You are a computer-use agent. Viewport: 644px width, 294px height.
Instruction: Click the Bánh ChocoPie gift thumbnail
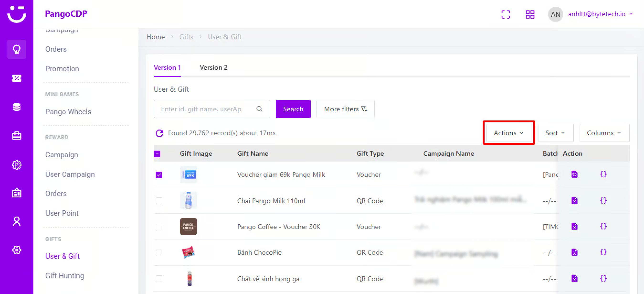[x=188, y=252]
